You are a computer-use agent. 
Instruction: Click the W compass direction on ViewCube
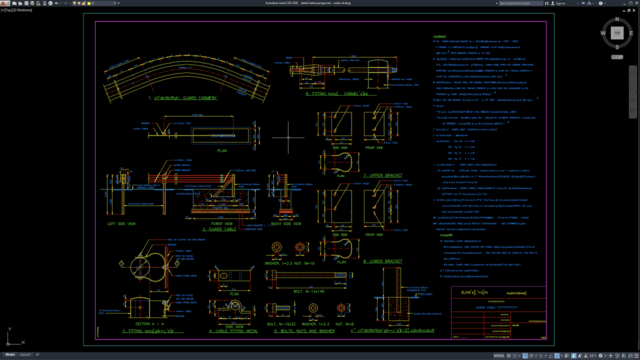point(603,33)
